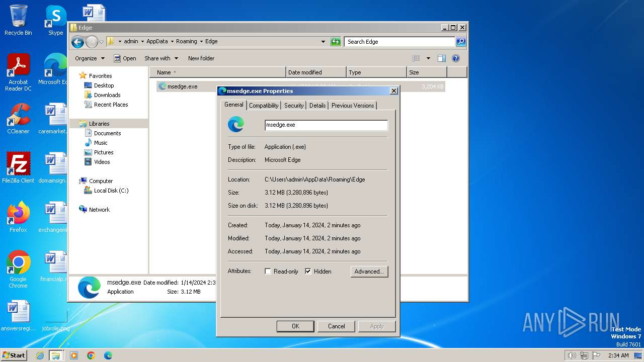Click the file name input field

(326, 125)
